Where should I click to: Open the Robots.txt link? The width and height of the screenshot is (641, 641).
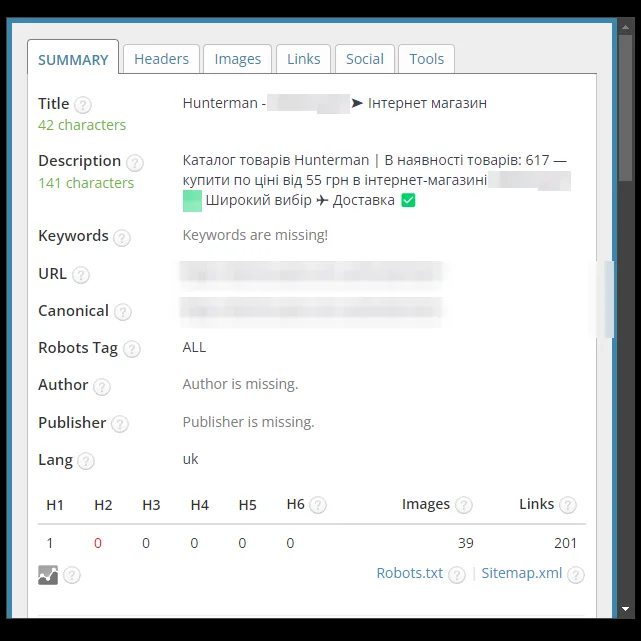point(410,573)
